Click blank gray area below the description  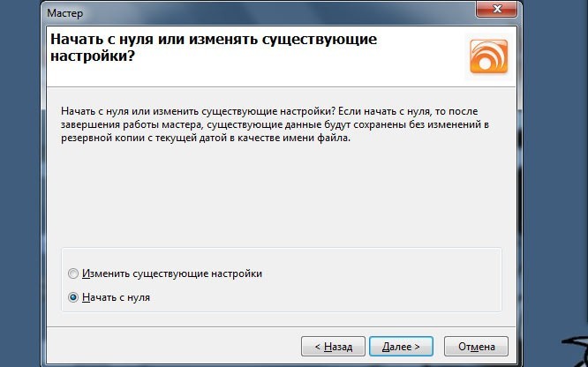click(x=283, y=194)
